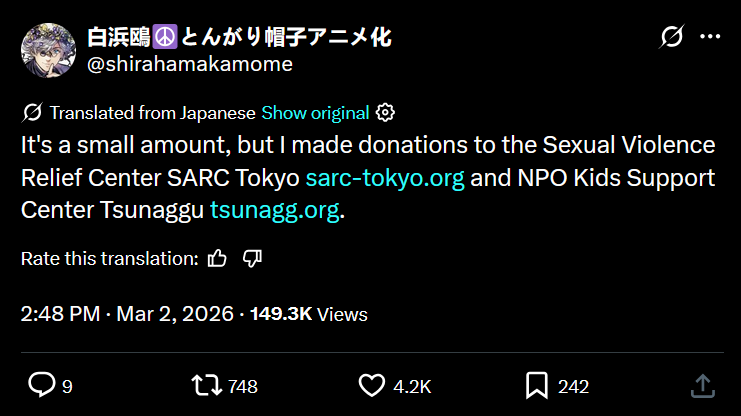Open translation settings gear icon
This screenshot has height=416, width=741.
tap(386, 112)
